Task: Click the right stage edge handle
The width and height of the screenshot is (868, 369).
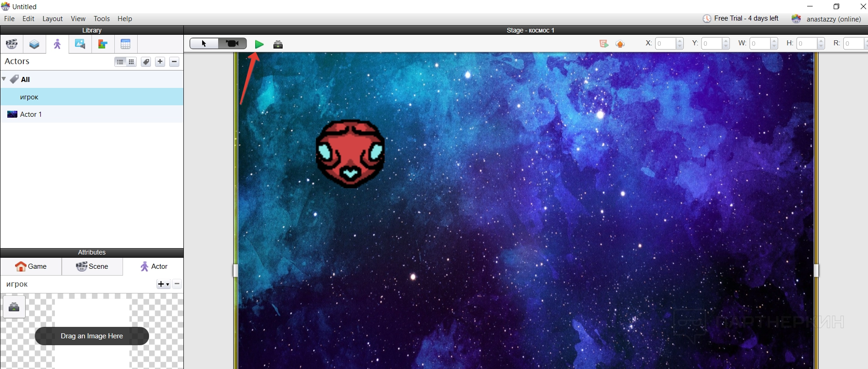Action: 816,271
